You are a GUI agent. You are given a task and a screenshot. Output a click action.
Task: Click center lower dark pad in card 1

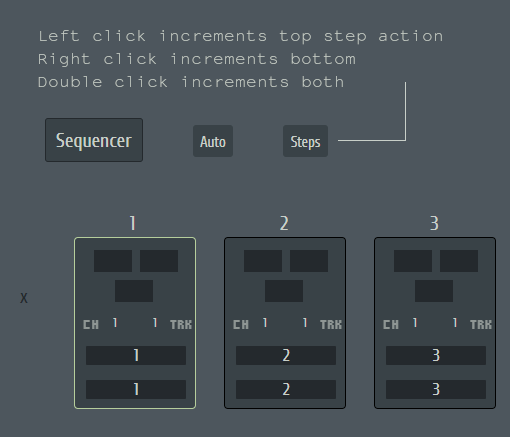pyautogui.click(x=134, y=291)
